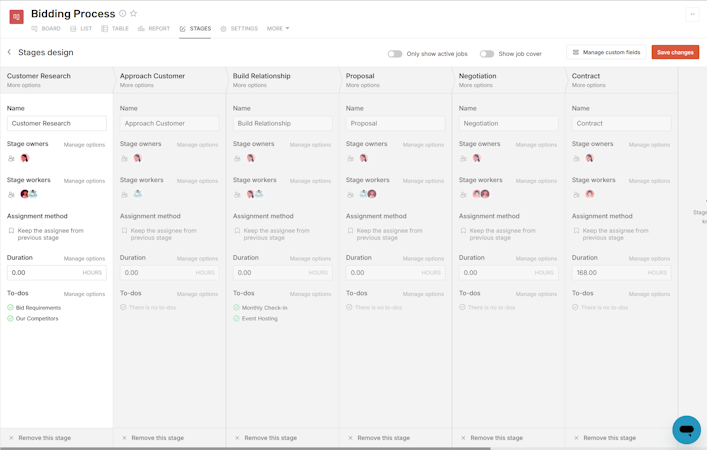Check off the Bid Requirements to-do

11,308
